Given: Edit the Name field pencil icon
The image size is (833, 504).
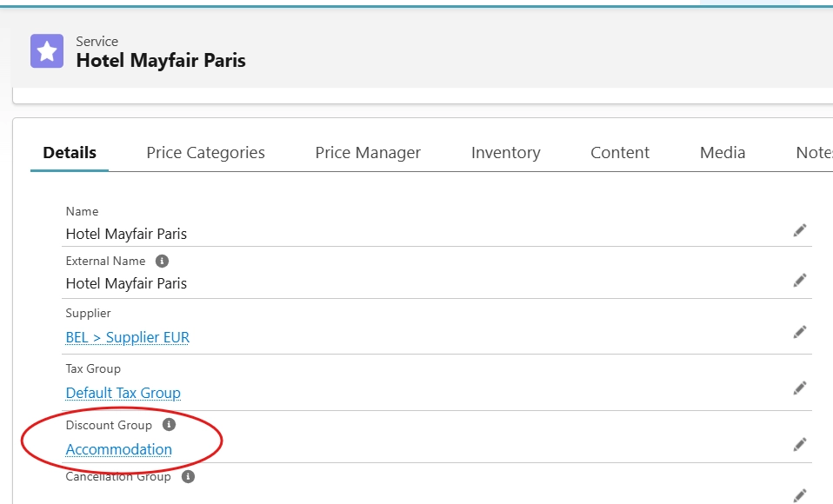Looking at the screenshot, I should (800, 230).
